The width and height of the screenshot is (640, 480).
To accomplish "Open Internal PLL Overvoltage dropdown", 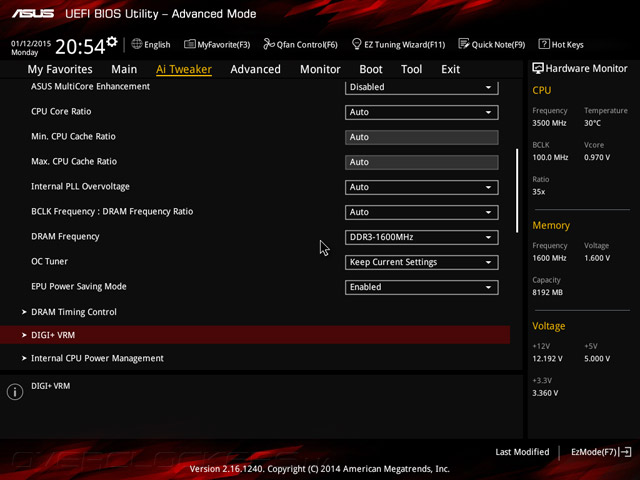I will coord(422,187).
